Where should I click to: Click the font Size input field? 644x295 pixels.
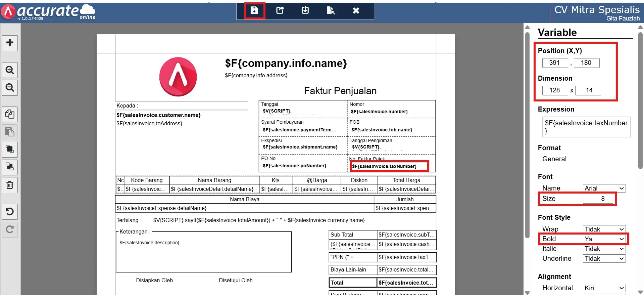tap(598, 199)
